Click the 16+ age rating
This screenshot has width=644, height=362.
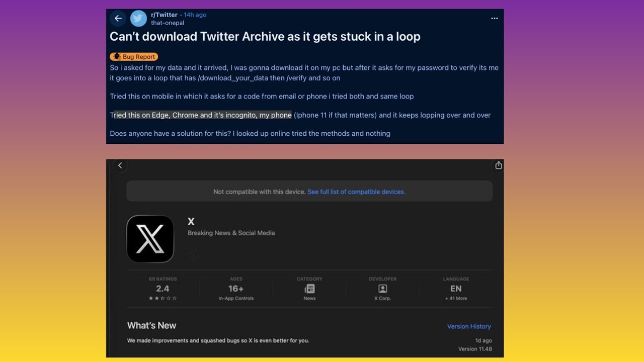(x=236, y=289)
